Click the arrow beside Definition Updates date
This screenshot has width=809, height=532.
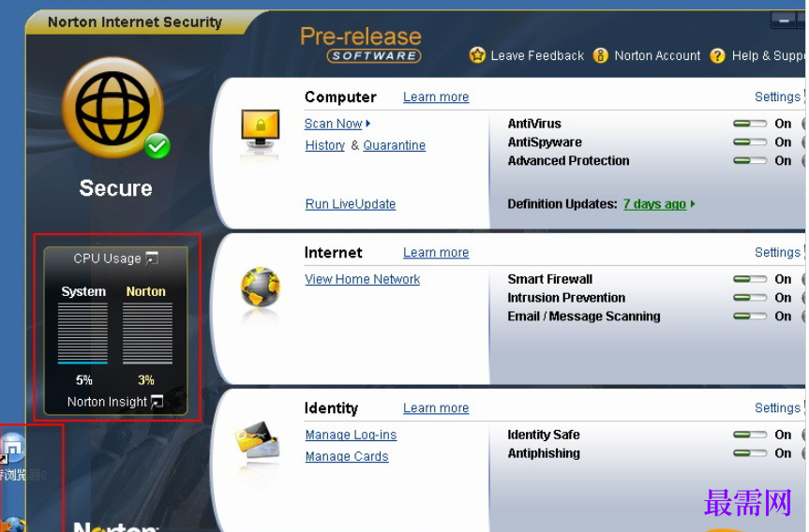(x=693, y=204)
